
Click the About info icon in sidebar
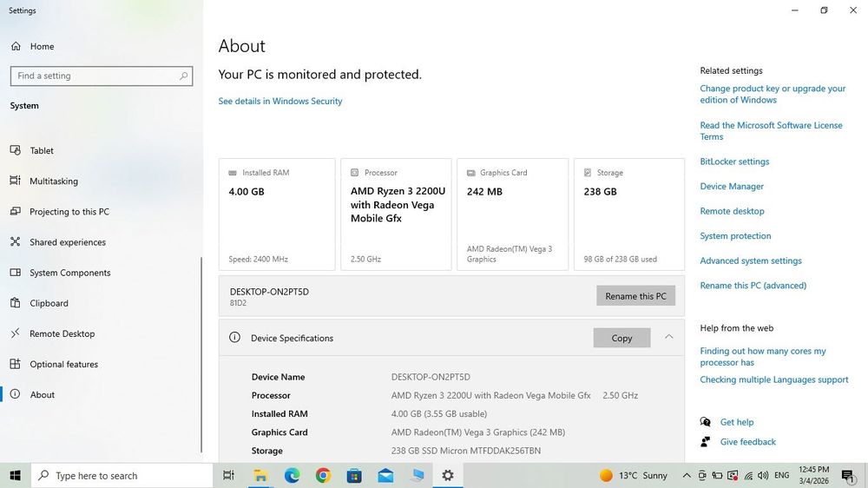click(16, 394)
